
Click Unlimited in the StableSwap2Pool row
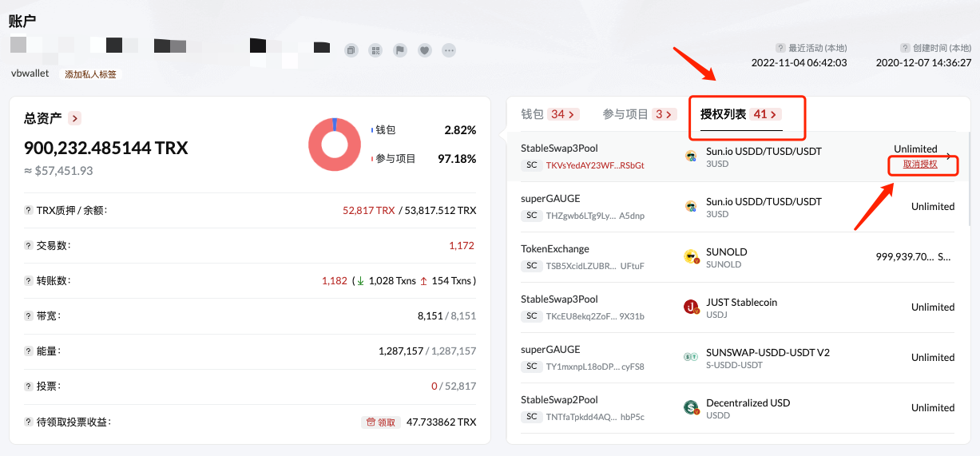[x=933, y=407]
